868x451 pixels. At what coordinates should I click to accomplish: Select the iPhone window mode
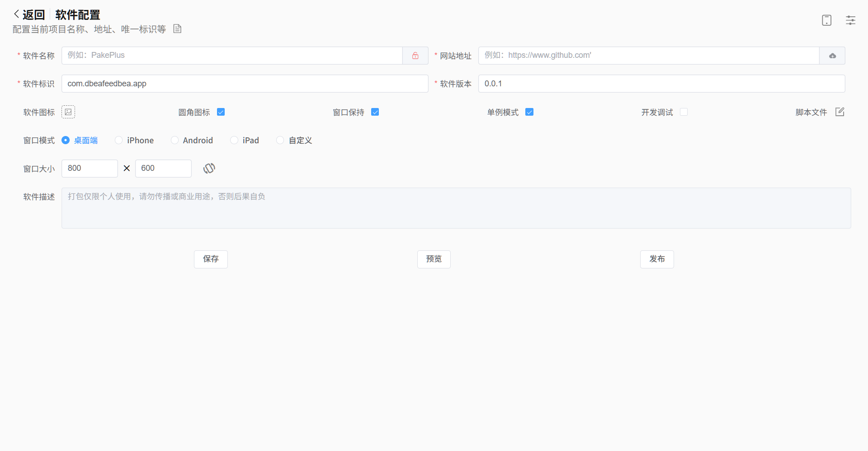coord(119,141)
